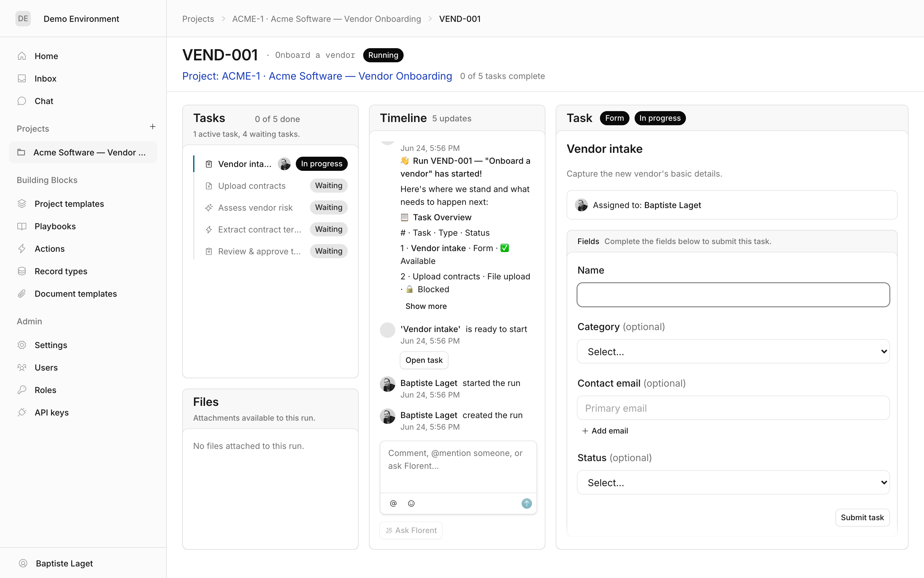The image size is (924, 578).
Task: Click the 'Assigned to: Baptiste Laget' row
Action: pyautogui.click(x=732, y=205)
